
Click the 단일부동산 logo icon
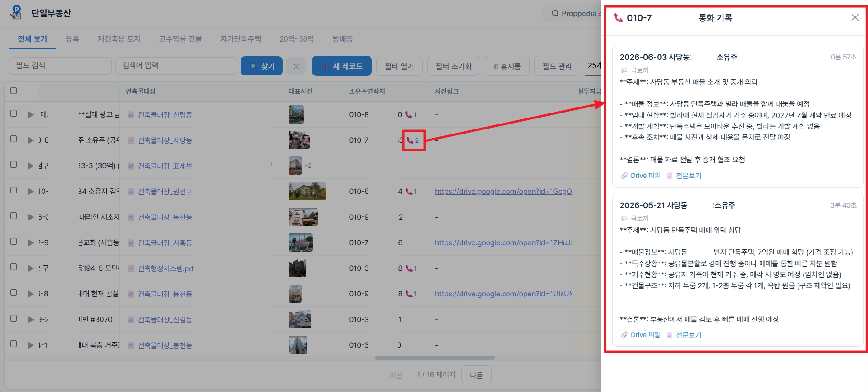16,12
